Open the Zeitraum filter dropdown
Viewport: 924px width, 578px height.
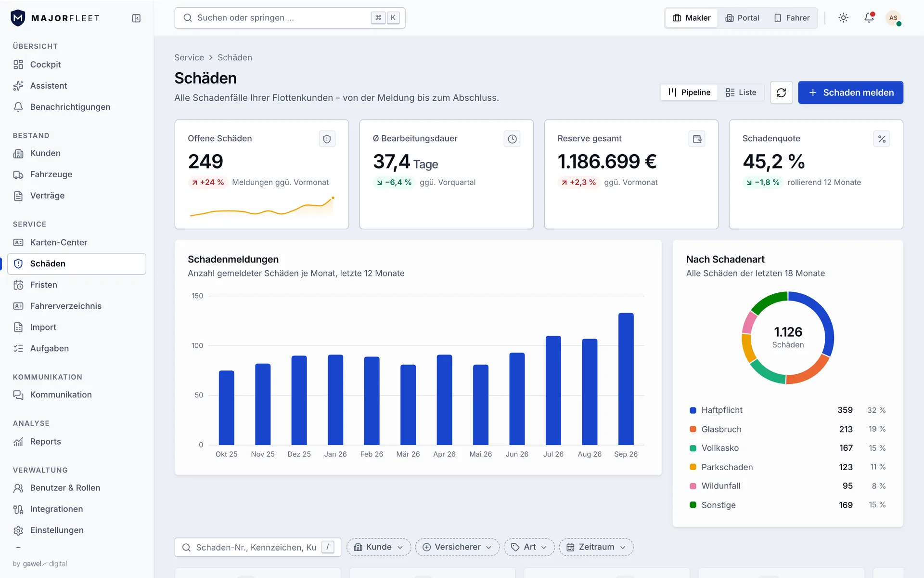click(x=596, y=547)
